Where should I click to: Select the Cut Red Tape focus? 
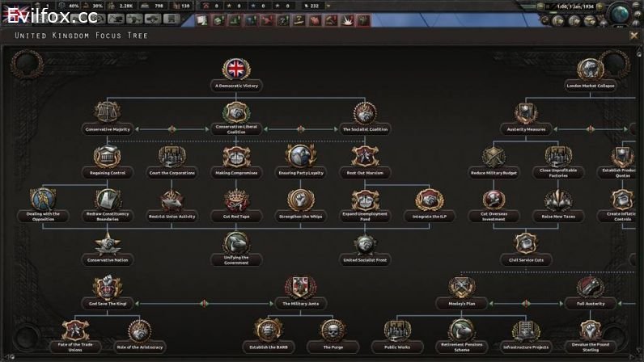click(236, 200)
